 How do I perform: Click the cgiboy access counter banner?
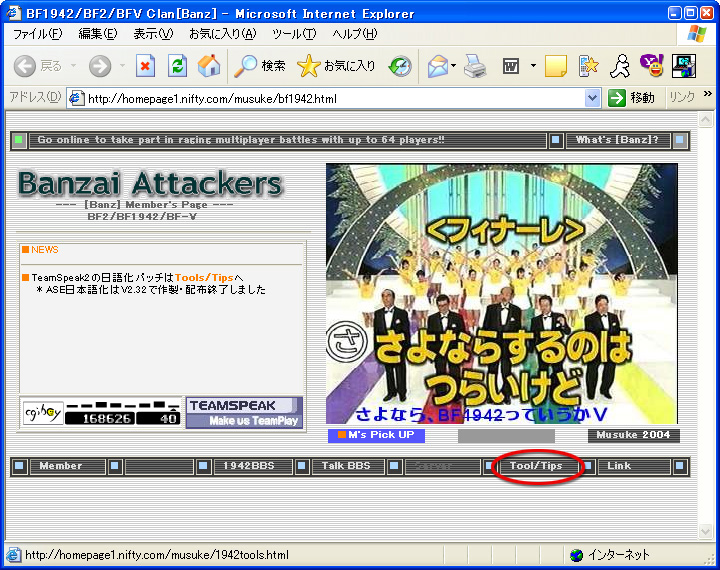(101, 413)
